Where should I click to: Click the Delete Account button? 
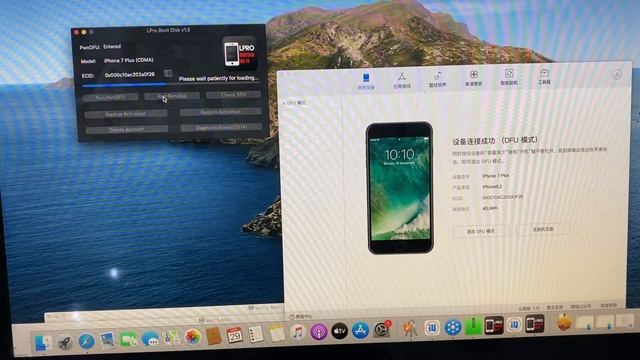pyautogui.click(x=127, y=130)
